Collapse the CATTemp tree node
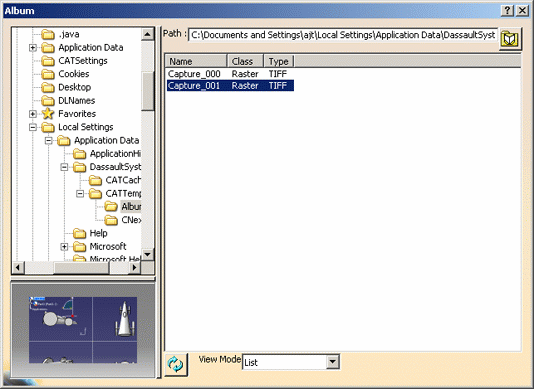Screen dimensions: 534x389 80,193
